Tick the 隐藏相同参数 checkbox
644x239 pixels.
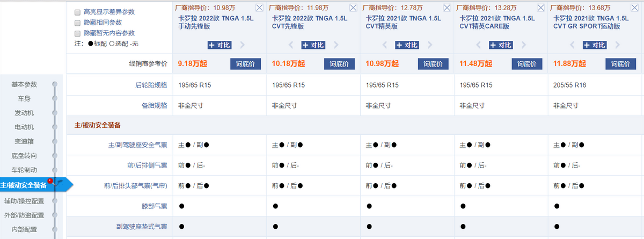point(78,23)
